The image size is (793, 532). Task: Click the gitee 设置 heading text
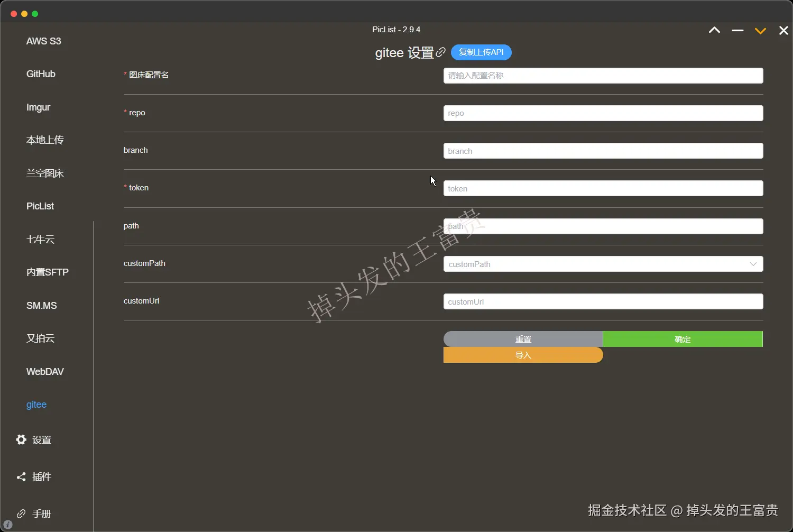[x=404, y=53]
